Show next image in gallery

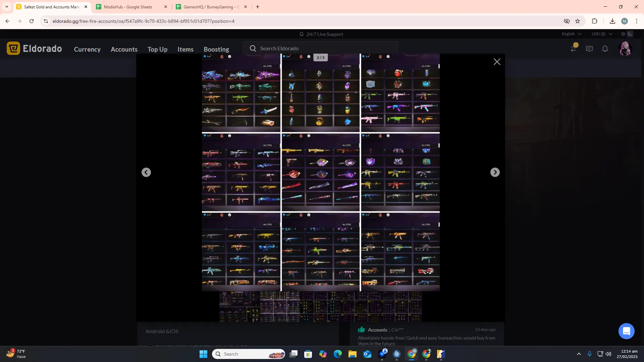495,172
